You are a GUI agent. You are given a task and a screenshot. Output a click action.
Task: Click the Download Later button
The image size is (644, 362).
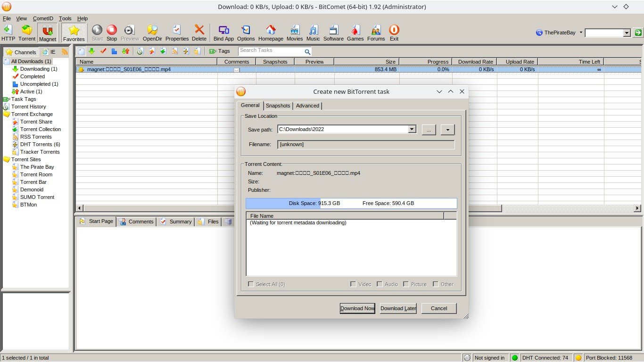click(x=397, y=308)
